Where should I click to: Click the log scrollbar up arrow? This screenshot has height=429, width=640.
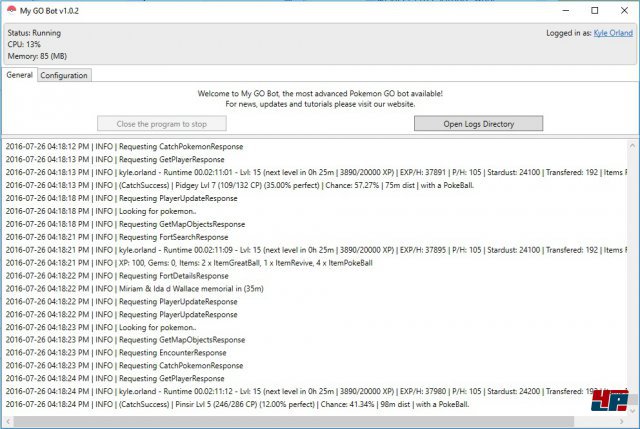point(632,145)
